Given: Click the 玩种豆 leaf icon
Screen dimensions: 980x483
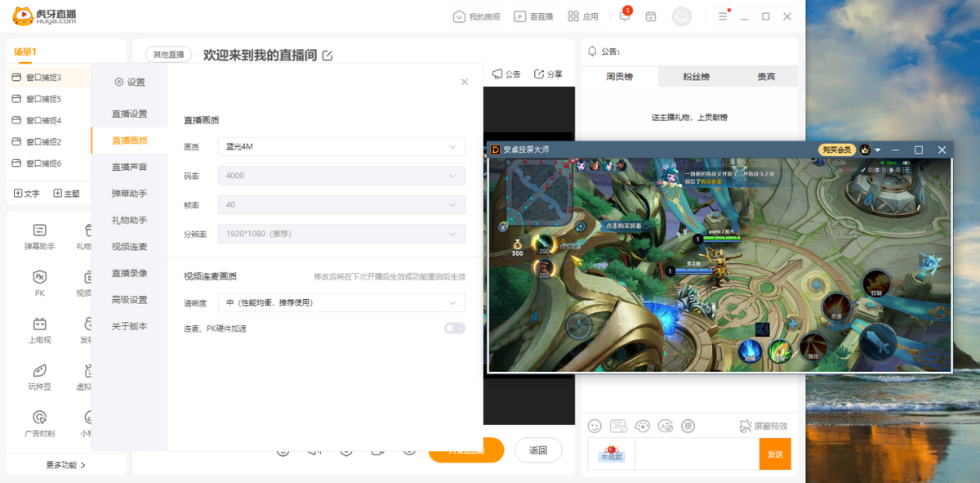Looking at the screenshot, I should tap(39, 371).
